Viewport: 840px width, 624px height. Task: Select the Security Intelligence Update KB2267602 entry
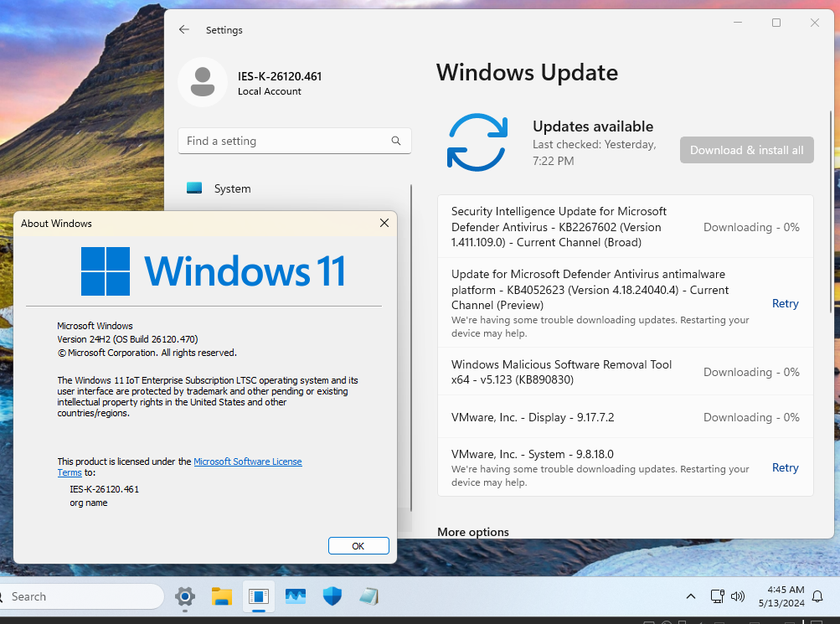(x=625, y=227)
